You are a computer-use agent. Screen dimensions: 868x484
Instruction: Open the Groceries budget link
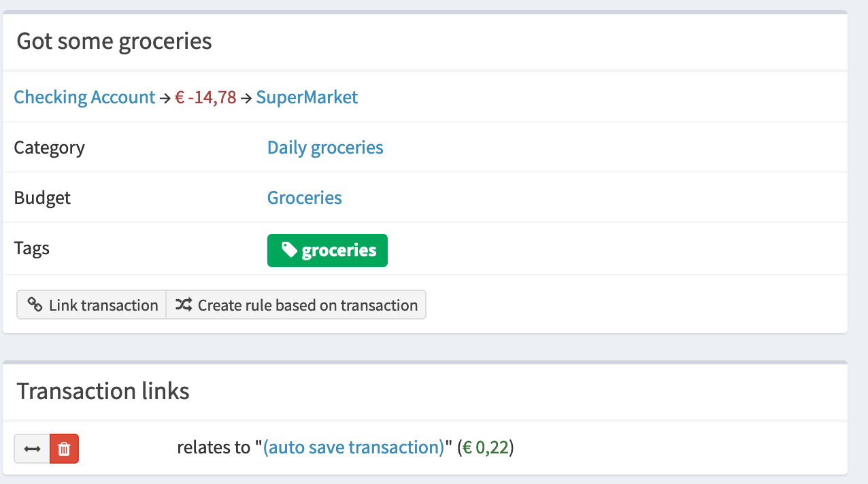point(304,198)
